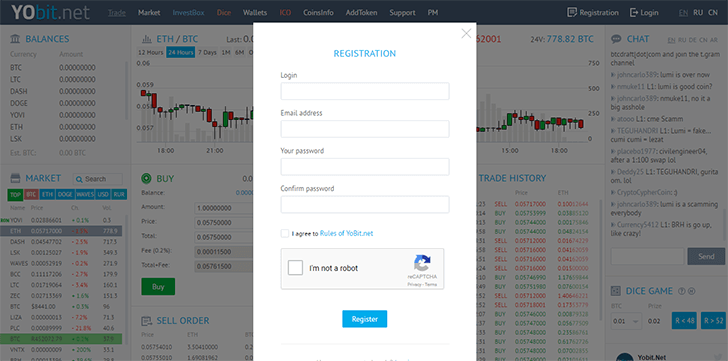728x361 pixels.
Task: Open the Market menu item
Action: [x=149, y=13]
